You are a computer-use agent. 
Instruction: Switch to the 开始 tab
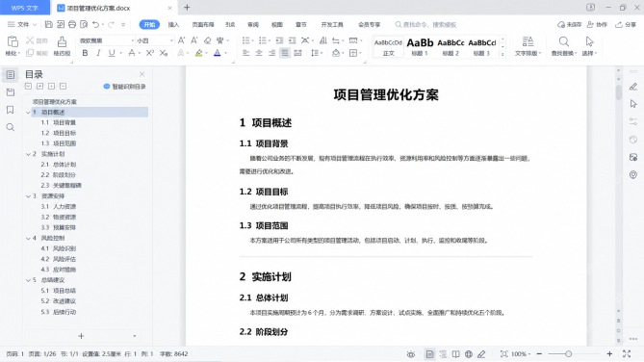(149, 25)
